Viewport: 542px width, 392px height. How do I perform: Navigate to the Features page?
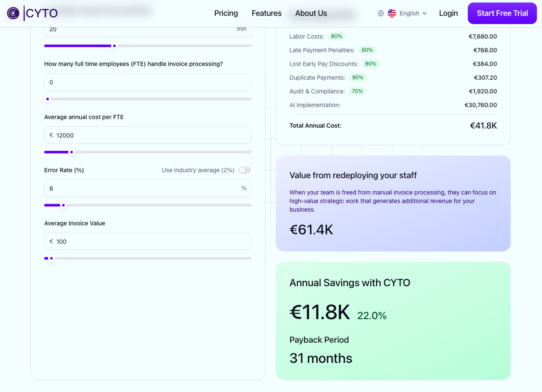coord(266,13)
